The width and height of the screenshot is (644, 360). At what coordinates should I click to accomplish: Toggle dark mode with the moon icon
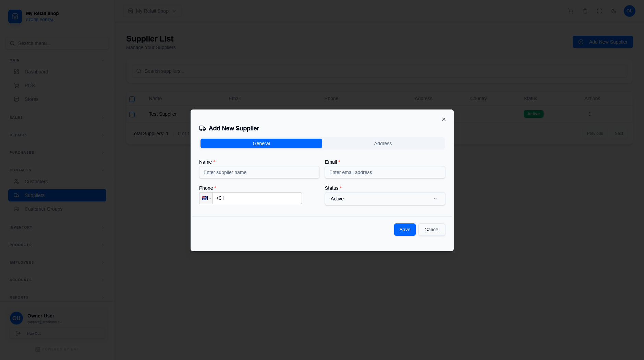(613, 11)
